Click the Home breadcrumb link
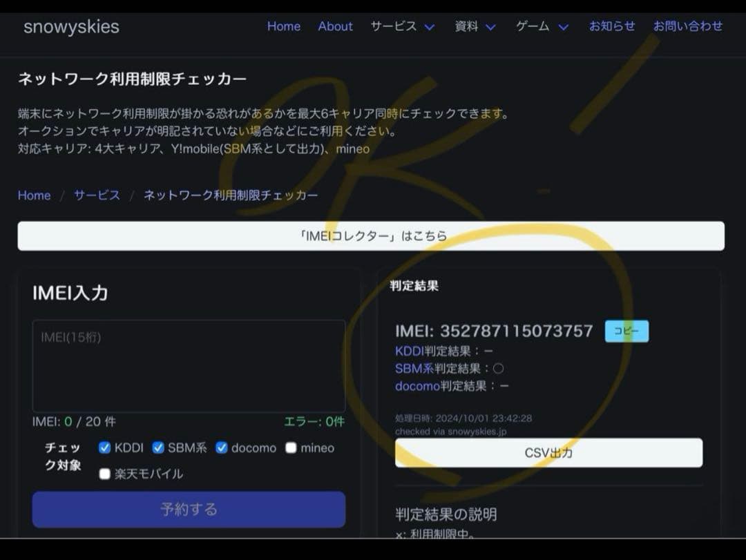746x560 pixels. pyautogui.click(x=33, y=195)
